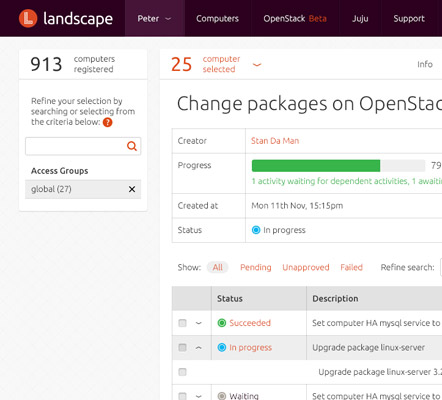442x400 pixels.
Task: Filter activities by Failed
Action: coord(351,267)
